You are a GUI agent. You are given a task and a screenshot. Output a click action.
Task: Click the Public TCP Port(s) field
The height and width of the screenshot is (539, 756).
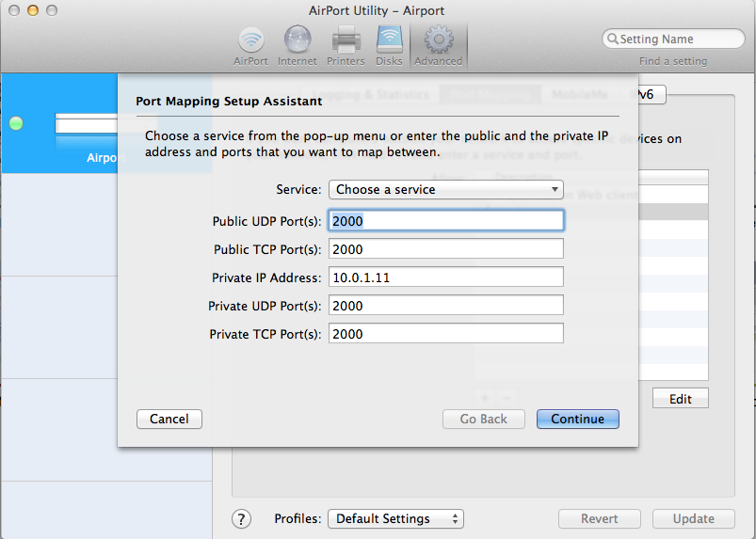point(446,249)
